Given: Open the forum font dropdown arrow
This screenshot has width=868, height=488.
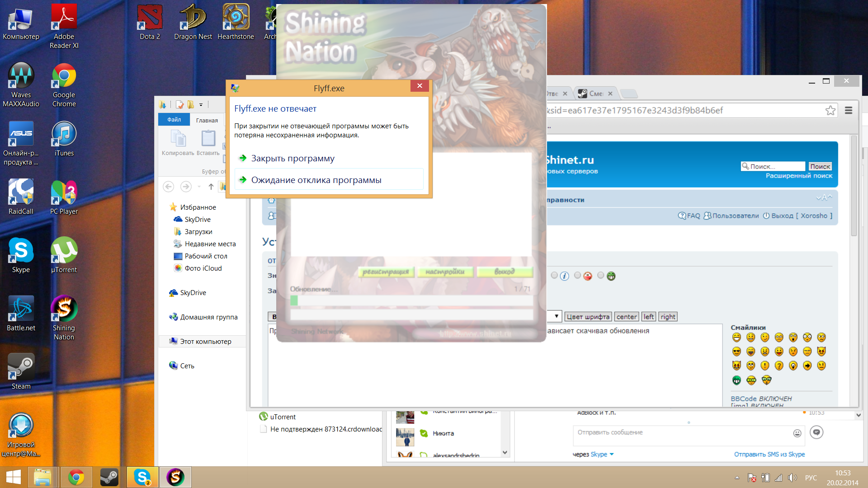Looking at the screenshot, I should 556,316.
